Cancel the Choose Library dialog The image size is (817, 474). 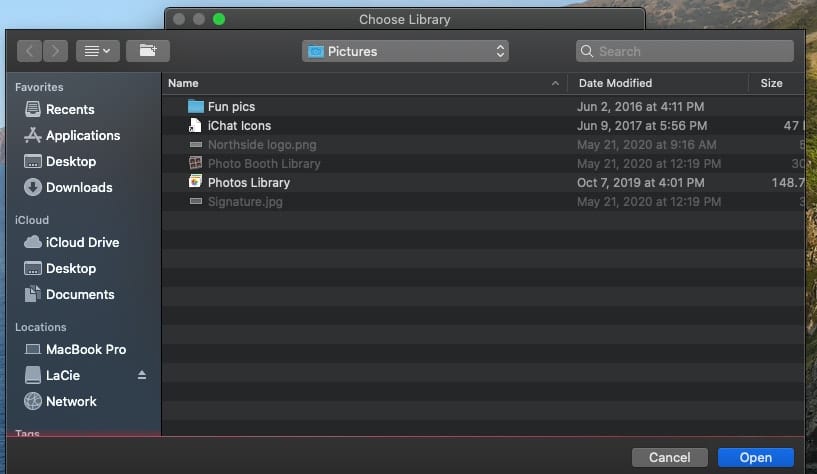669,457
